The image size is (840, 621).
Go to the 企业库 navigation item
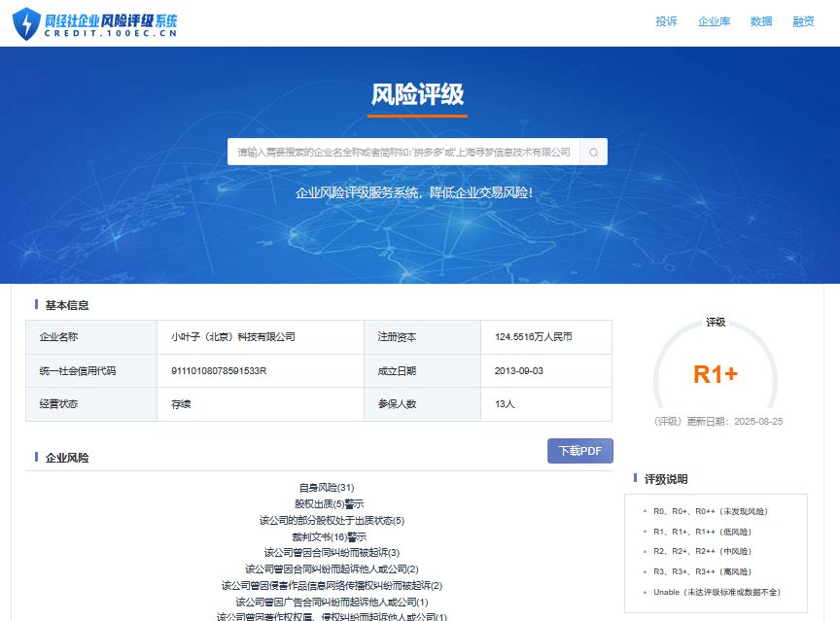click(714, 21)
